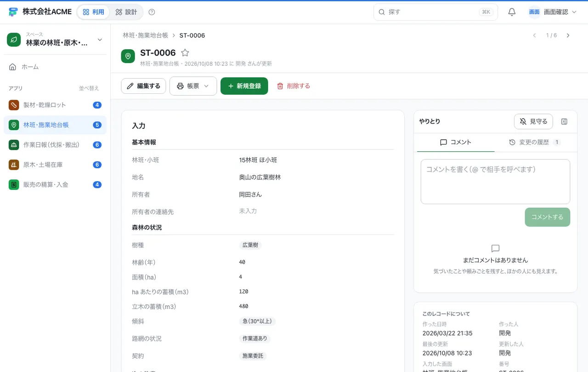Open 販売の精算・入金 app icon
Viewport: 588px width, 372px height.
[x=14, y=184]
